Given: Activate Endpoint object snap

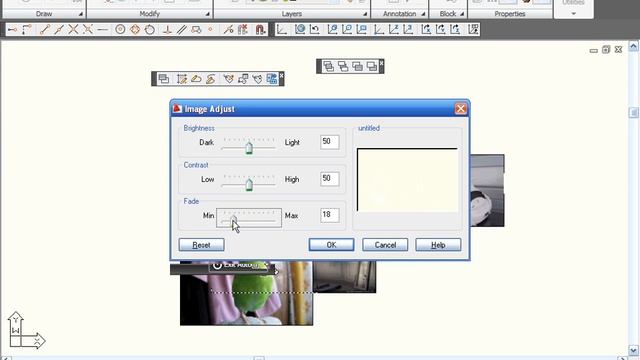Looking at the screenshot, I should click(x=44, y=29).
